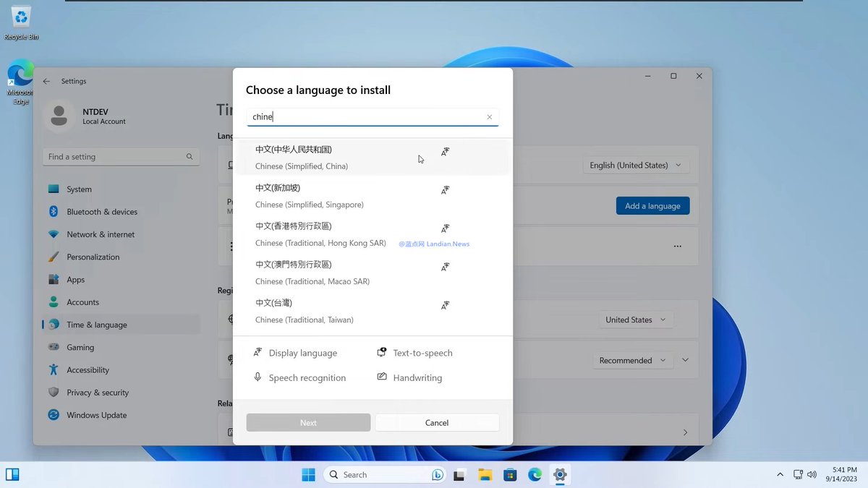Open the United States country dropdown

pyautogui.click(x=636, y=320)
